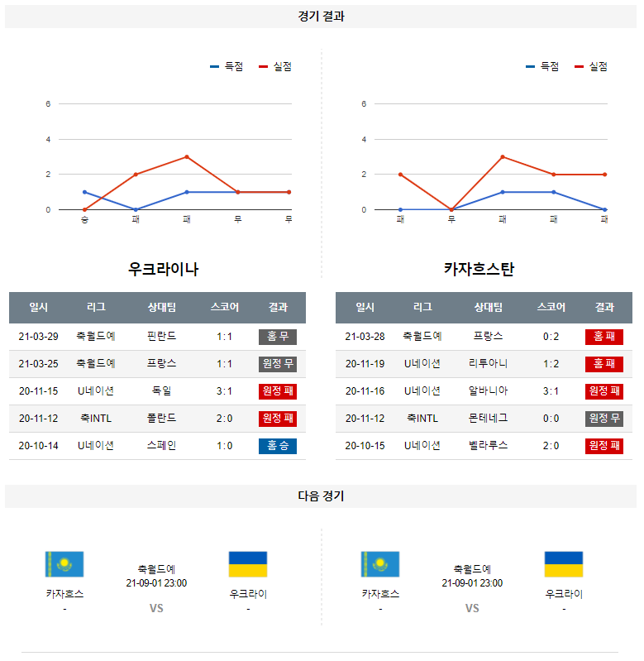Select the 경기 결과 section header
The width and height of the screenshot is (644, 661).
click(322, 17)
